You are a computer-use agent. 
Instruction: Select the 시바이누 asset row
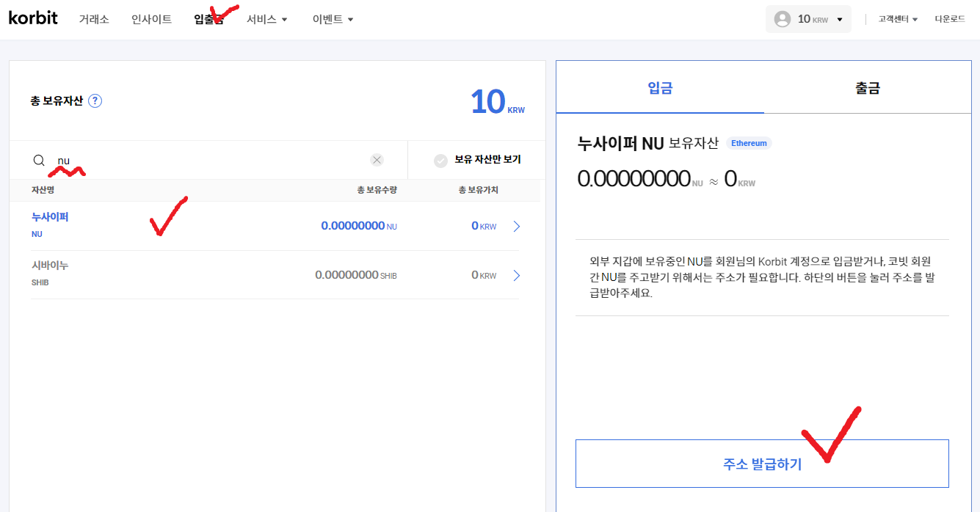[x=275, y=275]
